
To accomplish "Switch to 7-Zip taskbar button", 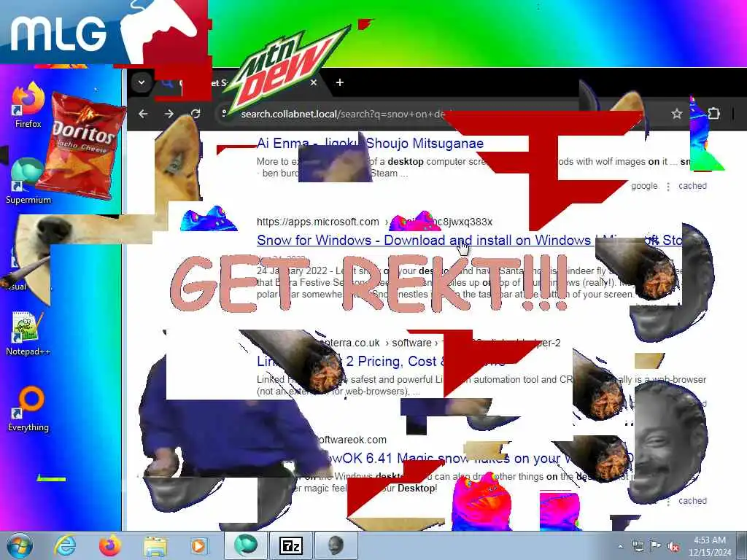I will click(x=290, y=545).
